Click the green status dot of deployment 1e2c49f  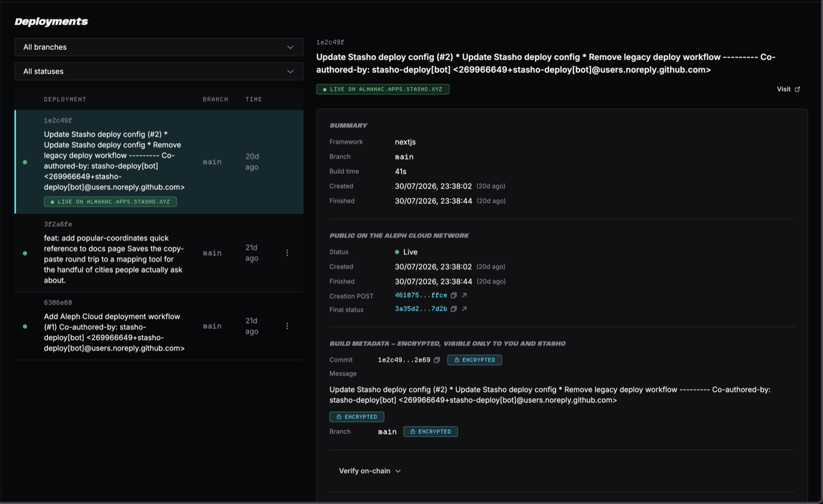click(25, 162)
